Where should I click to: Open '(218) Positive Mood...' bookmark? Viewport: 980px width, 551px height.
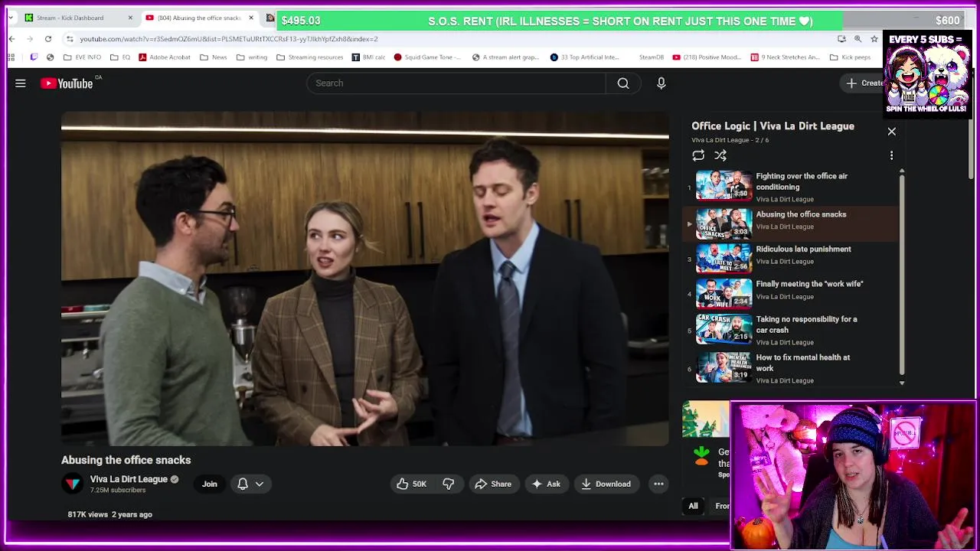(707, 57)
